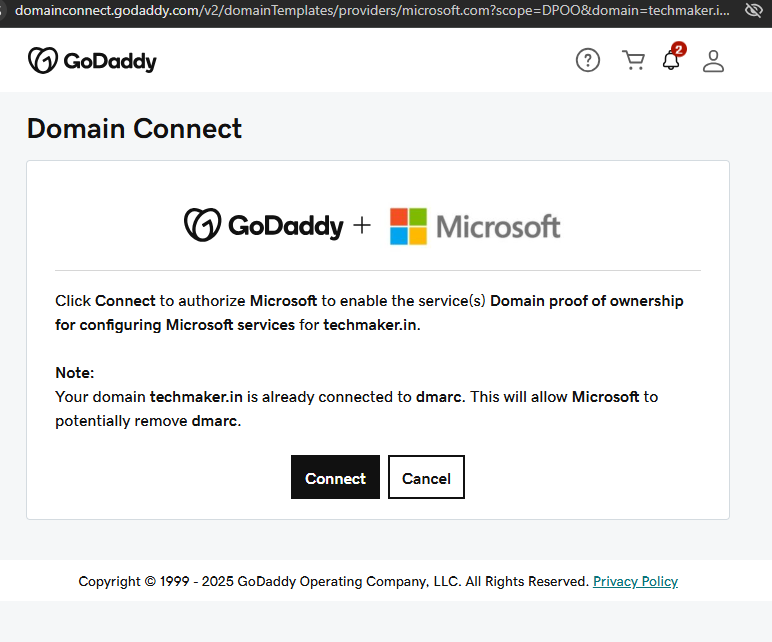The image size is (772, 642).
Task: Open the Privacy Policy link
Action: click(635, 581)
